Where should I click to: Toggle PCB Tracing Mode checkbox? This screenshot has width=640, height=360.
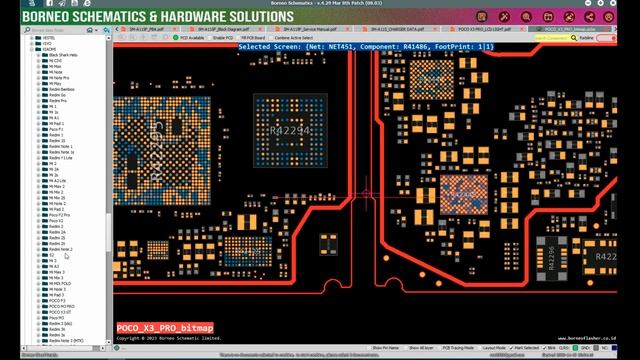point(440,348)
